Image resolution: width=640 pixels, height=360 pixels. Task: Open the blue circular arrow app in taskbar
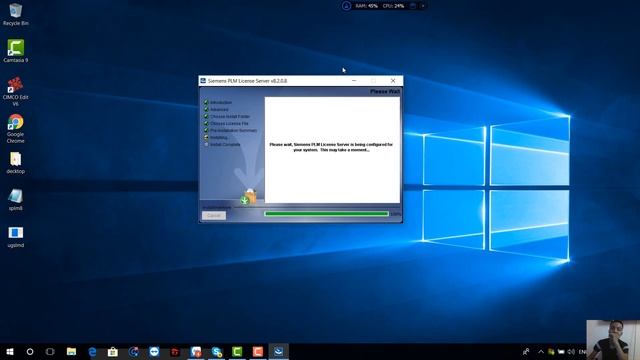pos(133,351)
